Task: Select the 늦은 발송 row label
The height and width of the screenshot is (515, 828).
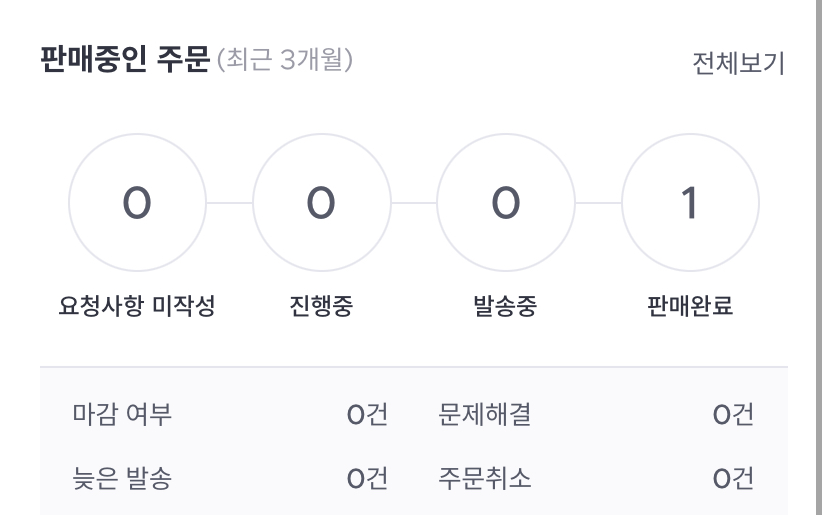Action: [123, 479]
